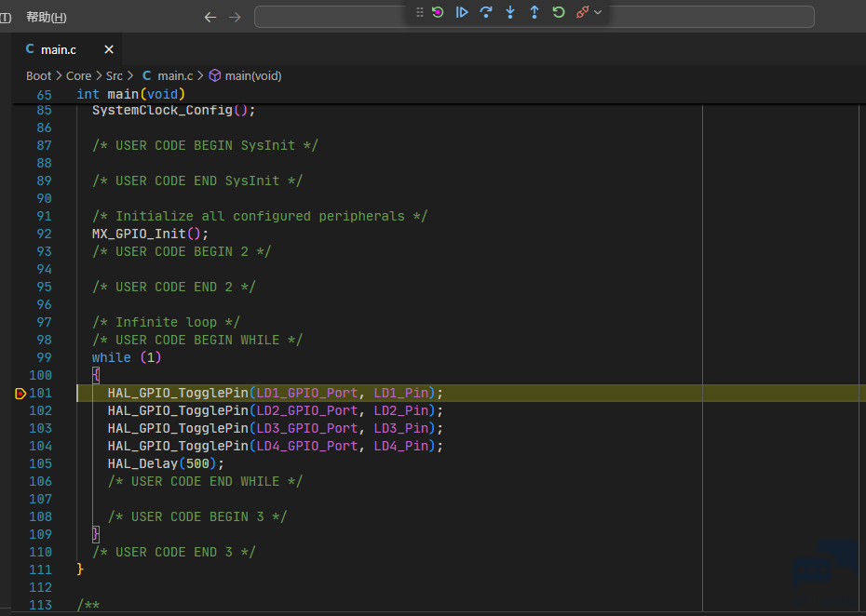Click comment USER CODE BEGIN 2
866x616 pixels.
pos(182,251)
